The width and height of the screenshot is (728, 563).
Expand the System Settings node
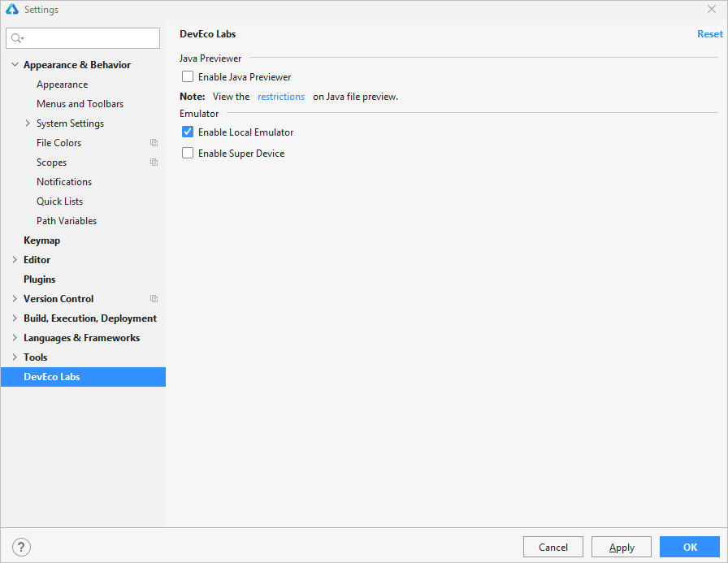click(28, 123)
